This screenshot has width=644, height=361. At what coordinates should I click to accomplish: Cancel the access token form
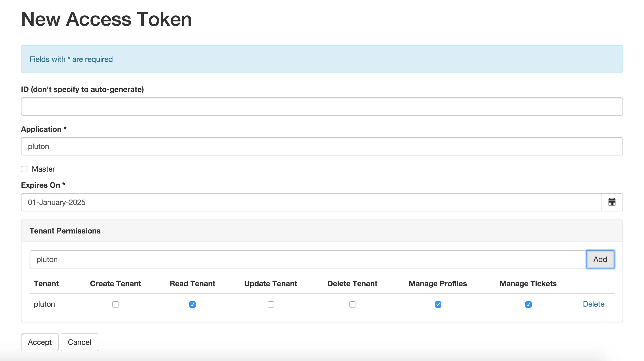click(80, 342)
